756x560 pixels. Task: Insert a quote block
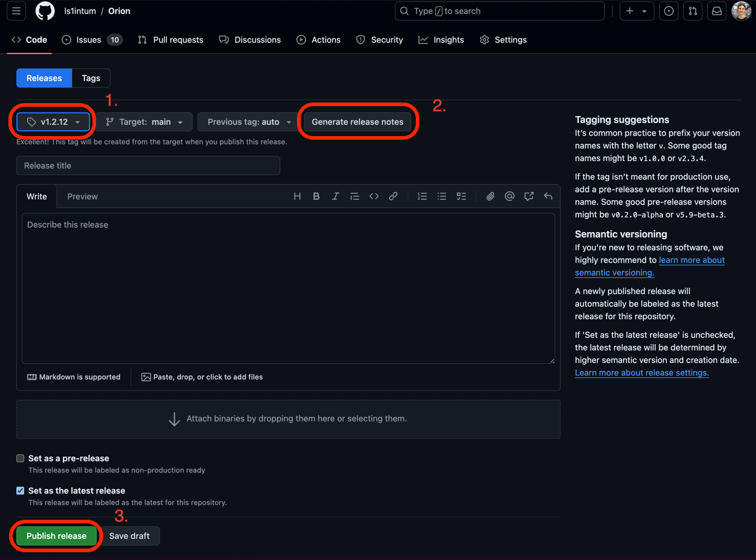355,196
